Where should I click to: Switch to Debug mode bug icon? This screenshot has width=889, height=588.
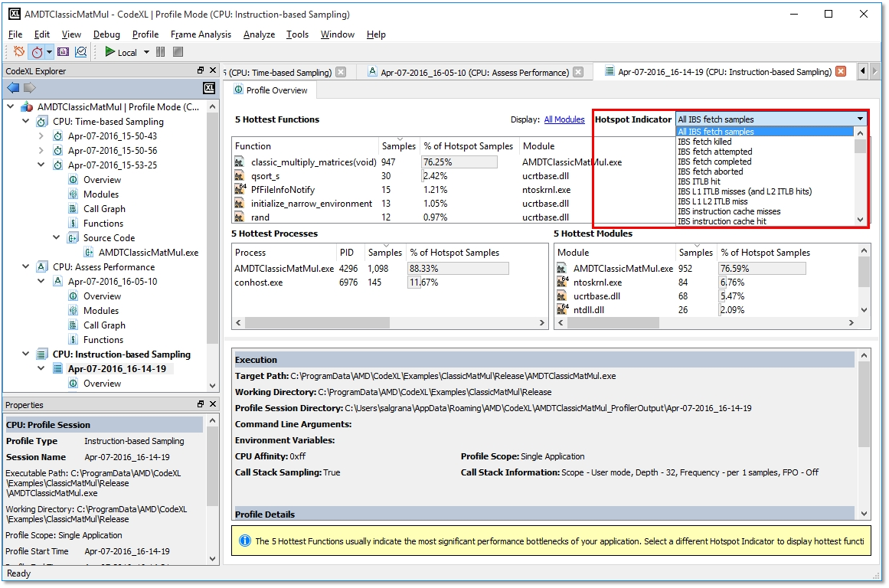pyautogui.click(x=18, y=52)
